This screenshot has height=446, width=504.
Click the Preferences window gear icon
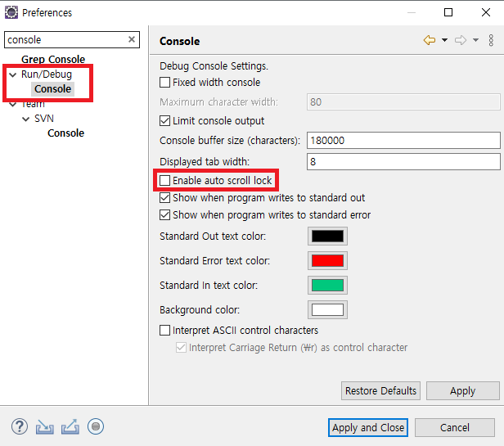pos(11,12)
